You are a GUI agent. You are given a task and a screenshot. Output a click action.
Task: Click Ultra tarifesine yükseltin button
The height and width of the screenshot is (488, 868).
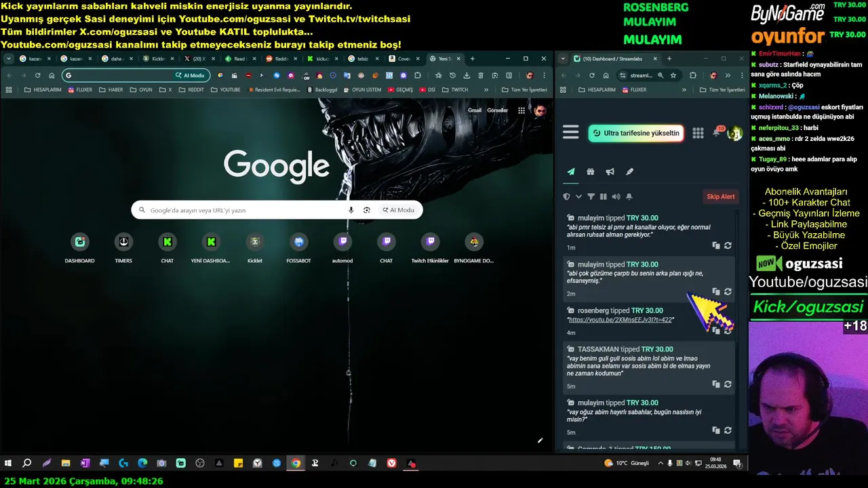pyautogui.click(x=636, y=133)
